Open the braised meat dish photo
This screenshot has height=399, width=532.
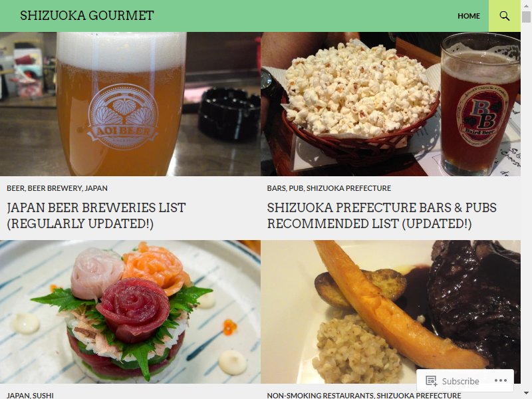coord(390,312)
